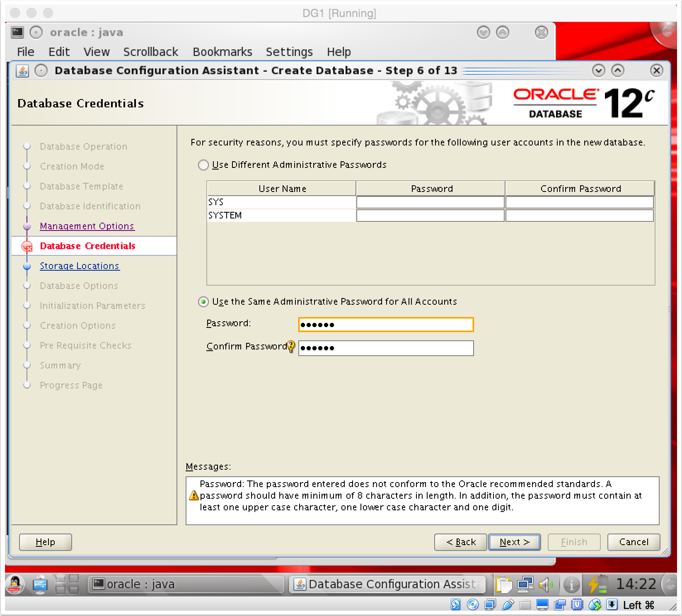Click terminal icon in oracle:java title bar

click(x=17, y=32)
